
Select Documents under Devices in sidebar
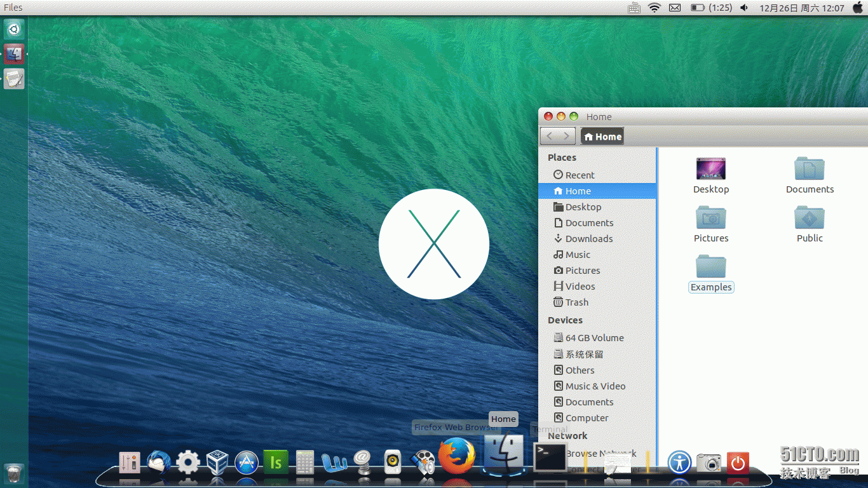(597, 402)
